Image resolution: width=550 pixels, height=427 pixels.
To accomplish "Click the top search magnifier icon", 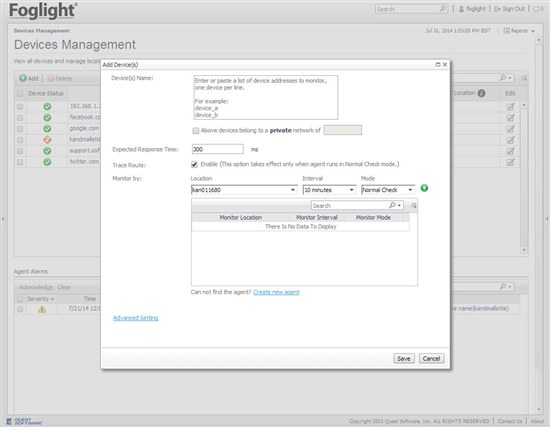I will click(x=443, y=8).
